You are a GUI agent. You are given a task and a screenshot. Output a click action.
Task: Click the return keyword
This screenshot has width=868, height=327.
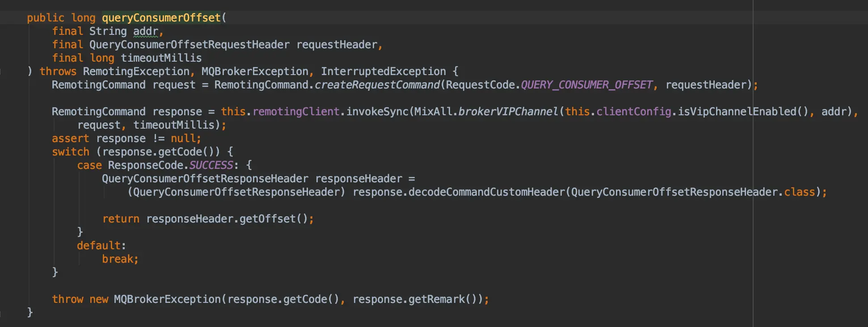[121, 219]
